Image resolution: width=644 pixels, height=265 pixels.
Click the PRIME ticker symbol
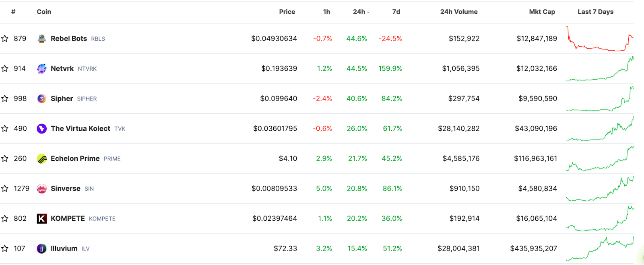pos(112,159)
